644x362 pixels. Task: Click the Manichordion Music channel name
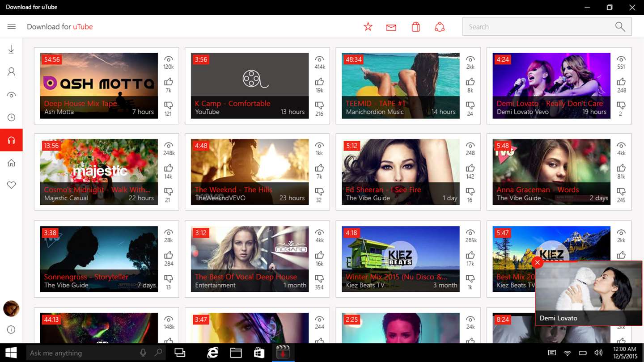pyautogui.click(x=375, y=112)
